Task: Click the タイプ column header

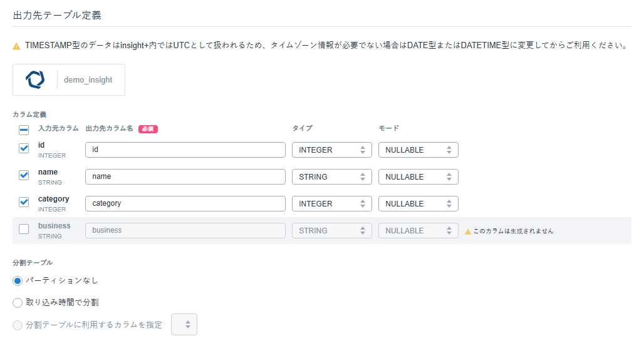Action: click(303, 128)
